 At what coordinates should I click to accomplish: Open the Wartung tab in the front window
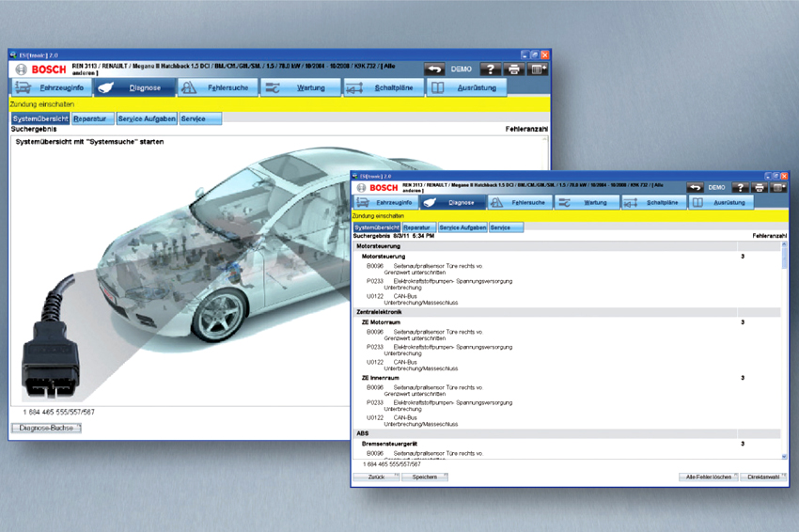coord(587,202)
